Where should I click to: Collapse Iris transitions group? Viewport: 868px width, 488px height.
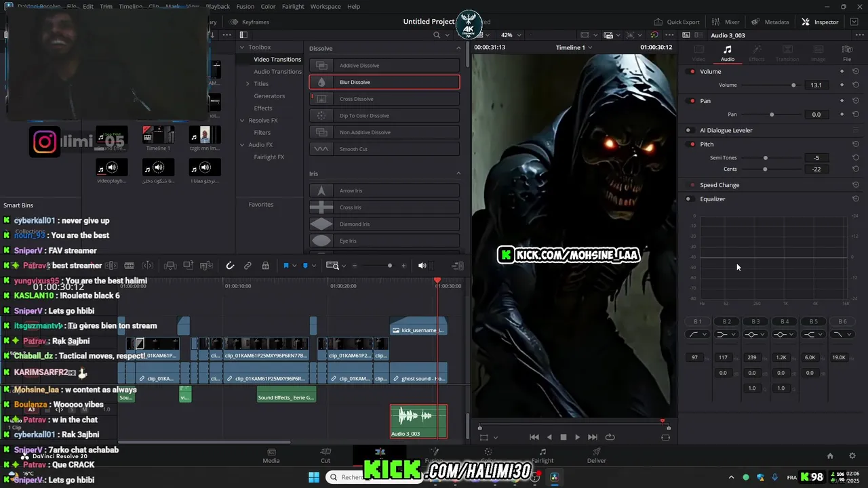click(458, 174)
